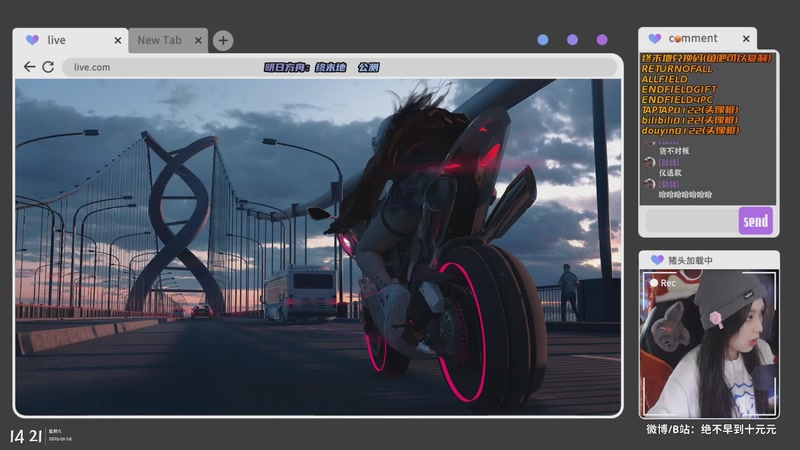The height and width of the screenshot is (450, 800).
Task: Select the comment tab
Action: (697, 39)
